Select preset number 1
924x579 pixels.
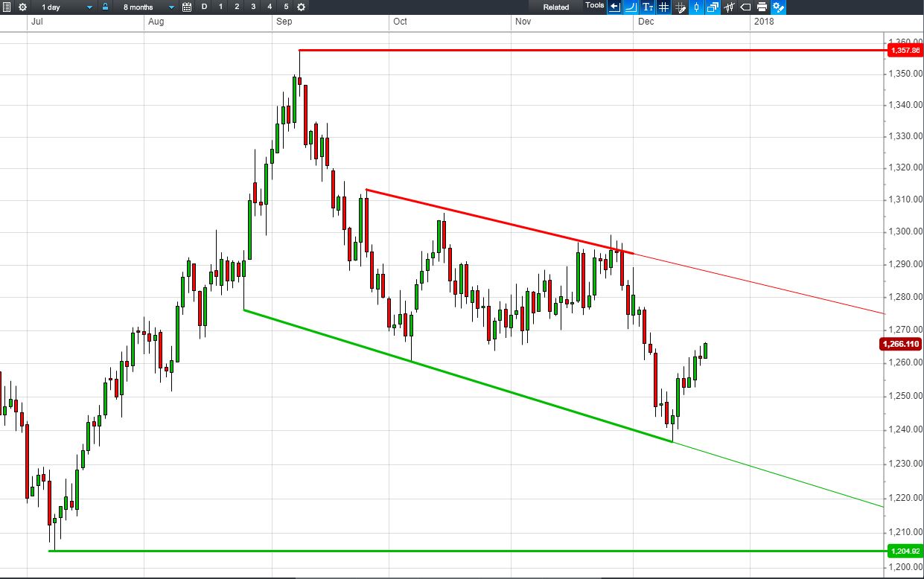[220, 6]
